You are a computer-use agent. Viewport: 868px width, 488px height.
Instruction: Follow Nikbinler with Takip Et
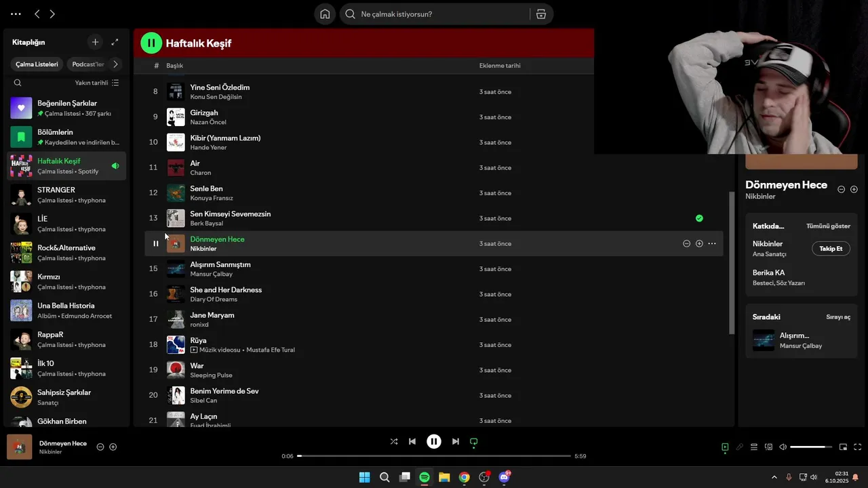pos(831,249)
